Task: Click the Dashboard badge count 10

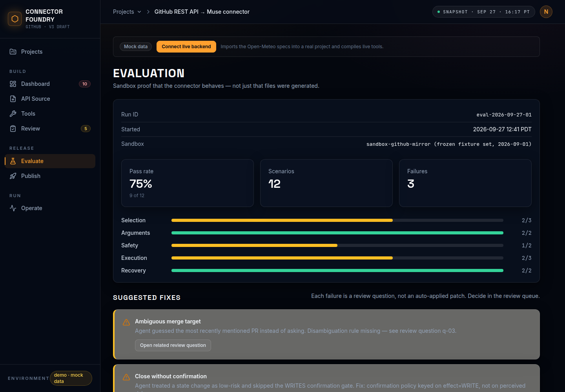Action: pos(85,84)
